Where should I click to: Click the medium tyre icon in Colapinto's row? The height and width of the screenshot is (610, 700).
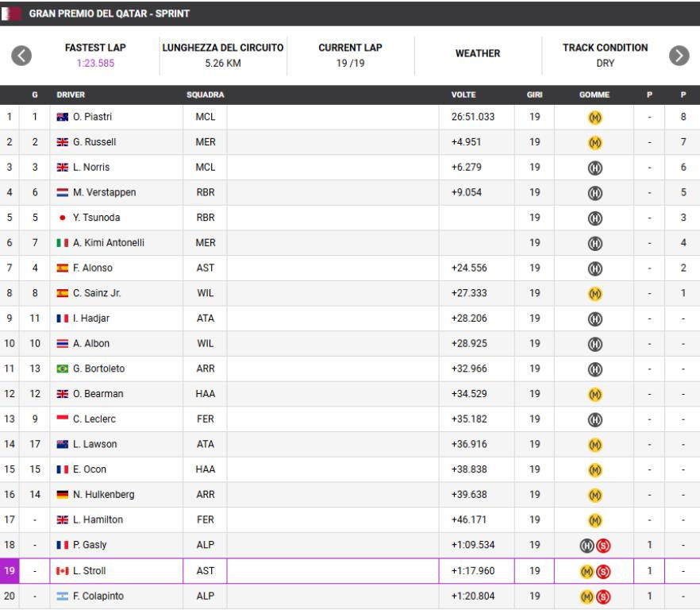tap(587, 596)
